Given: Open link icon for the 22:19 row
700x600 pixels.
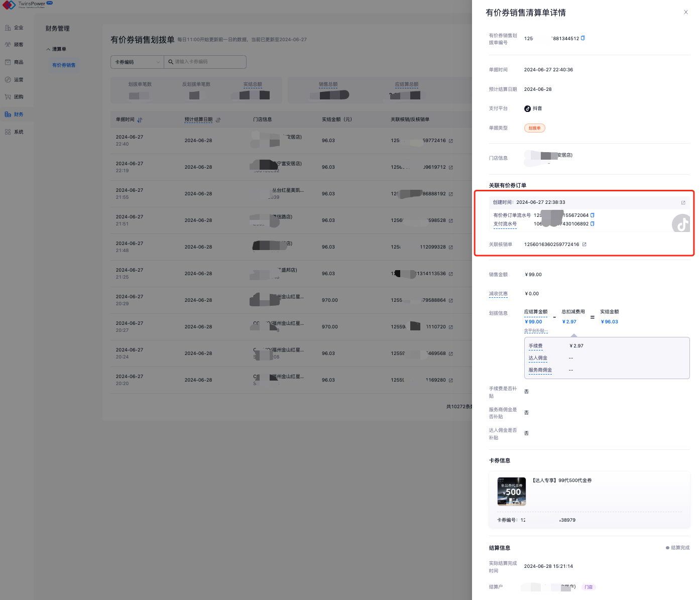Looking at the screenshot, I should pos(451,168).
